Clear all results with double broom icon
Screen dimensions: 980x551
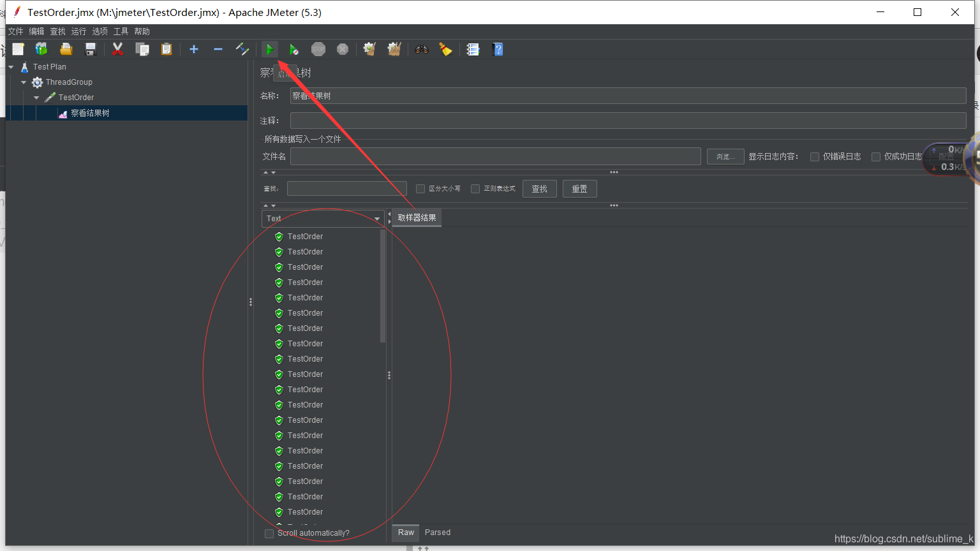(x=394, y=49)
